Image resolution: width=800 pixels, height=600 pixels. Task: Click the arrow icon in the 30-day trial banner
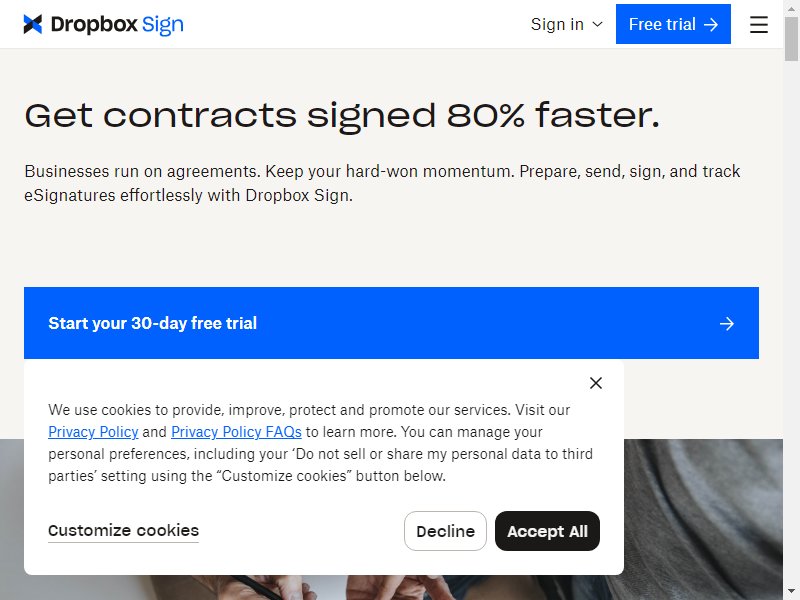pyautogui.click(x=727, y=323)
